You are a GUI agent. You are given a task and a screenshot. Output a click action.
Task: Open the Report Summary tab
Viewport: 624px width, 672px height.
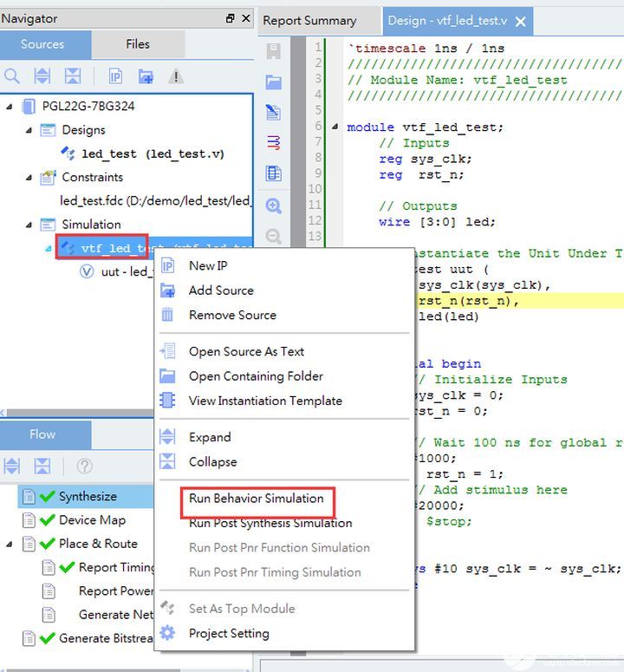[309, 20]
